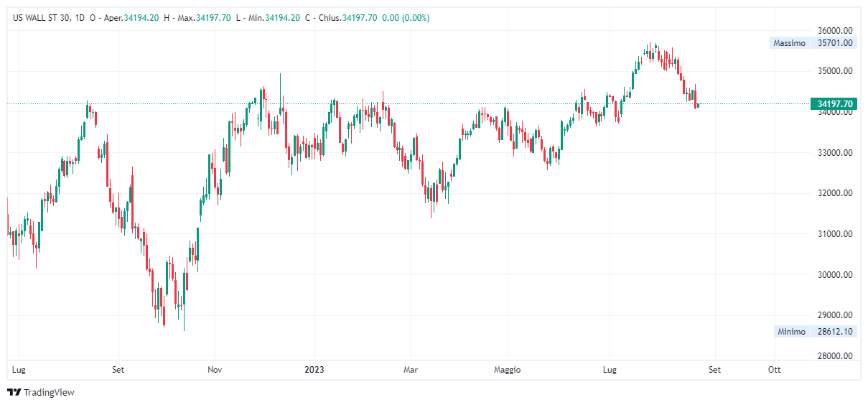Click the TradingView logo icon

14,392
